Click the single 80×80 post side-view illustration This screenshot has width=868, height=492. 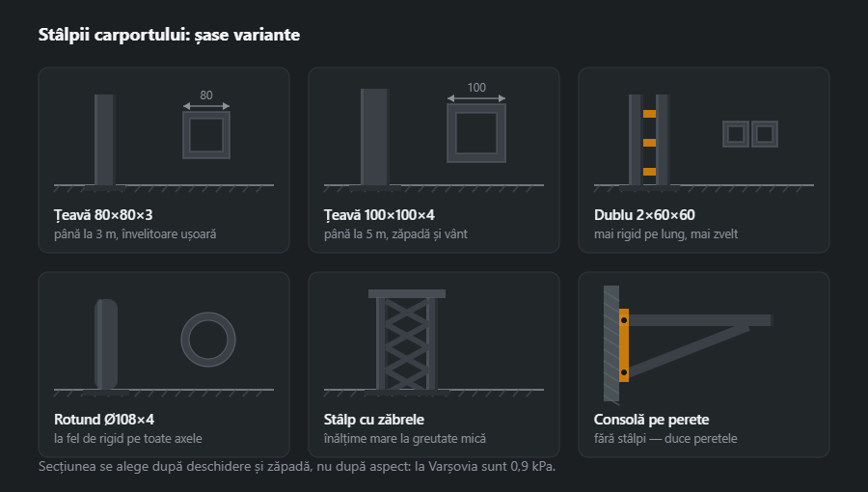coord(104,142)
